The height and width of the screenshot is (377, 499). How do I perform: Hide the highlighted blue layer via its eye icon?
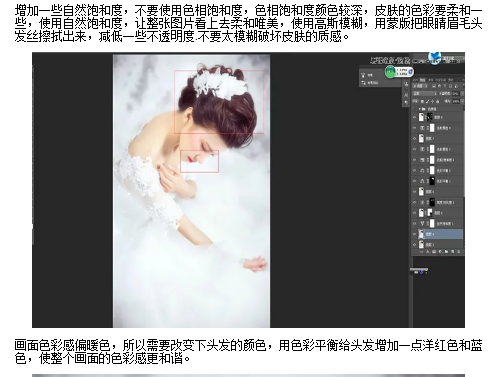click(x=414, y=234)
